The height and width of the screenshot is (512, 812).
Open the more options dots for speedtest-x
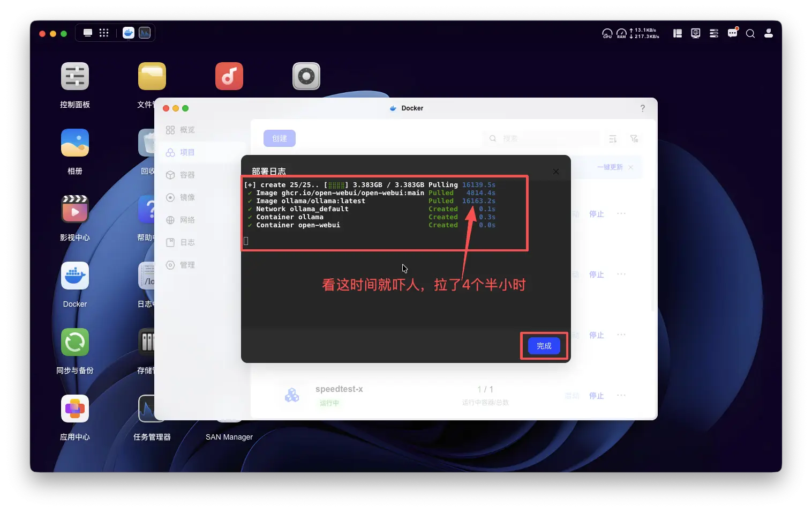coord(621,395)
